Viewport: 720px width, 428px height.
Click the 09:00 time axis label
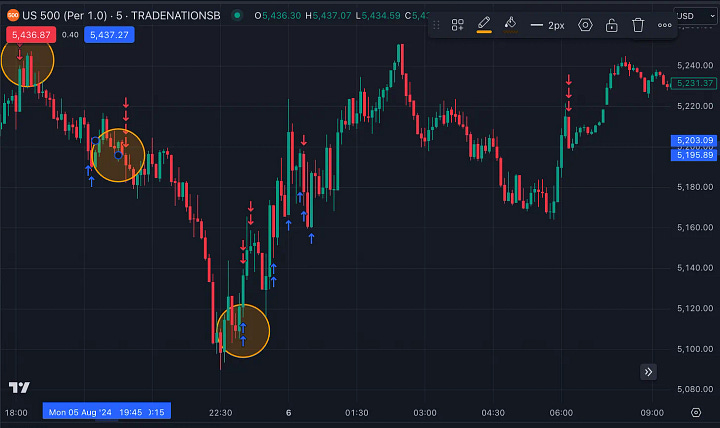pyautogui.click(x=652, y=412)
